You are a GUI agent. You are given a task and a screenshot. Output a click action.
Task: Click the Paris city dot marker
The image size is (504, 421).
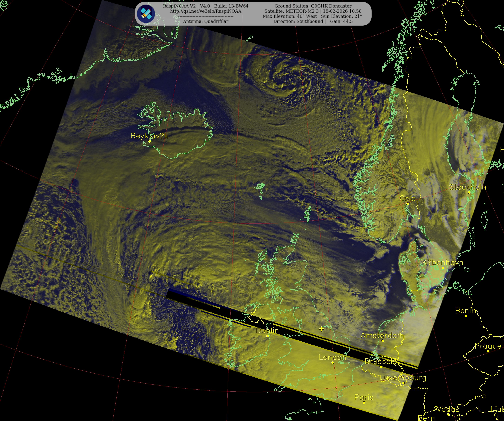point(364,403)
